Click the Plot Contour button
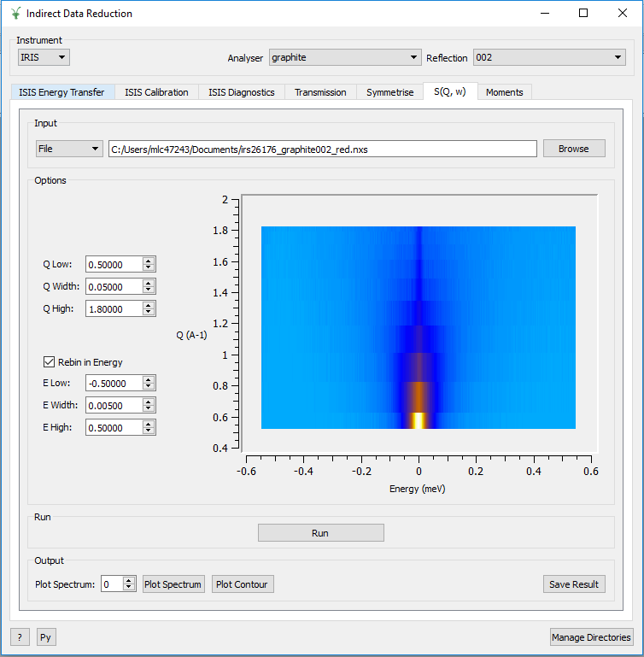 click(x=243, y=584)
